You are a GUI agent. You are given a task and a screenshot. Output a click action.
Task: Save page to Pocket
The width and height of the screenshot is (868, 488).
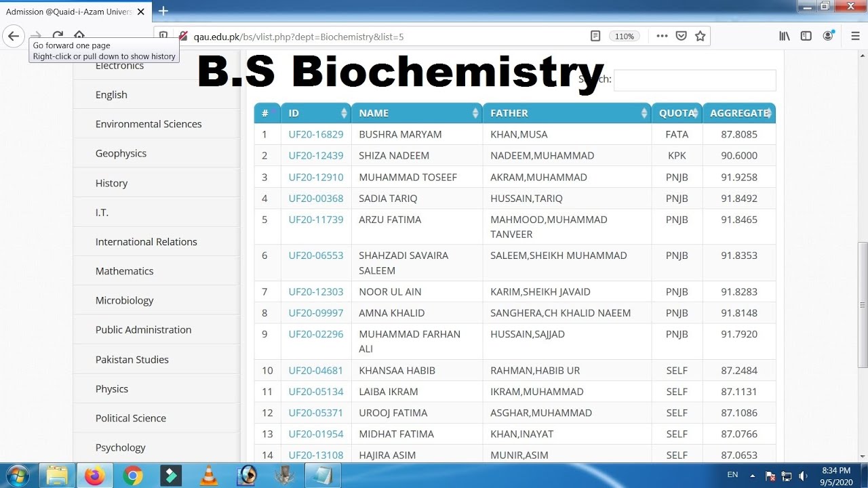pyautogui.click(x=682, y=36)
